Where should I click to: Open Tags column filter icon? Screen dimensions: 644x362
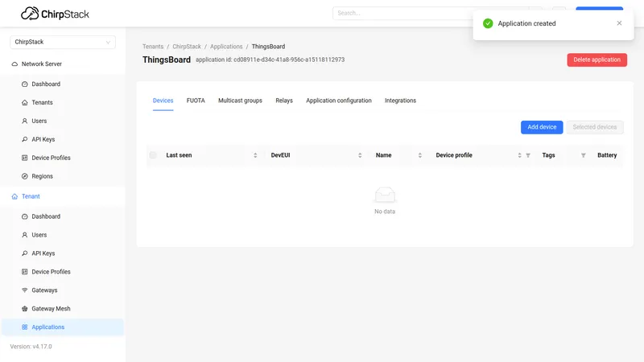coord(583,155)
